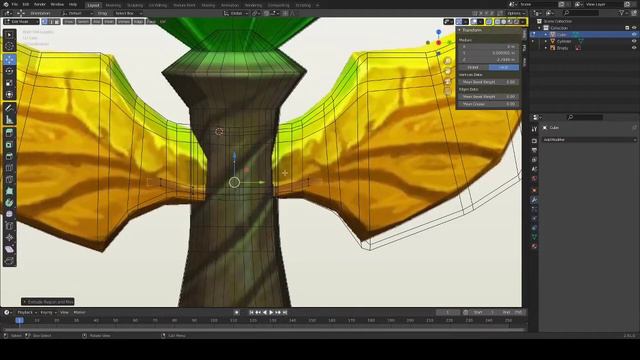Open the Edit Mode dropdown

tap(21, 21)
